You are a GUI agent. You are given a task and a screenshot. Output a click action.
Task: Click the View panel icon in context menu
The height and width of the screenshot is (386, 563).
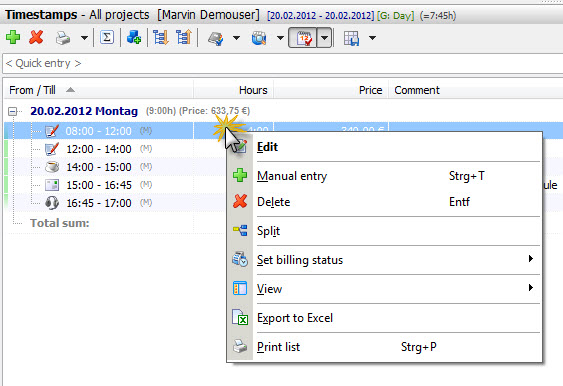(240, 288)
